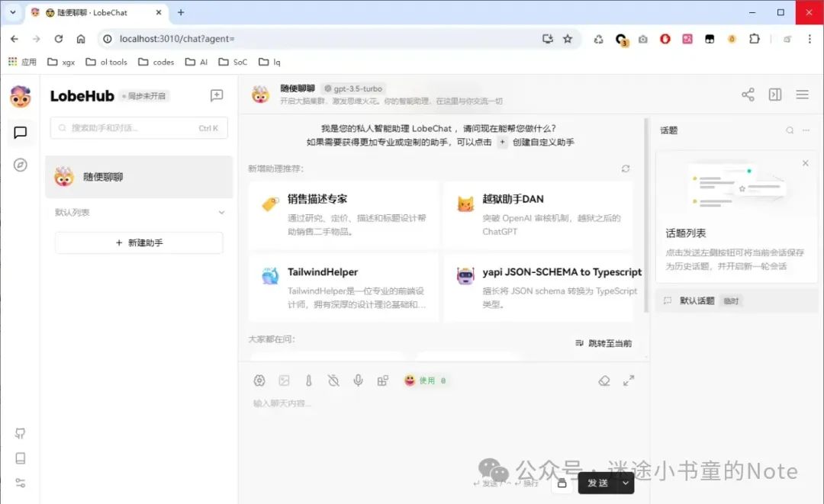Open the 应用 apps bookmark
This screenshot has height=504, width=824.
(x=22, y=62)
